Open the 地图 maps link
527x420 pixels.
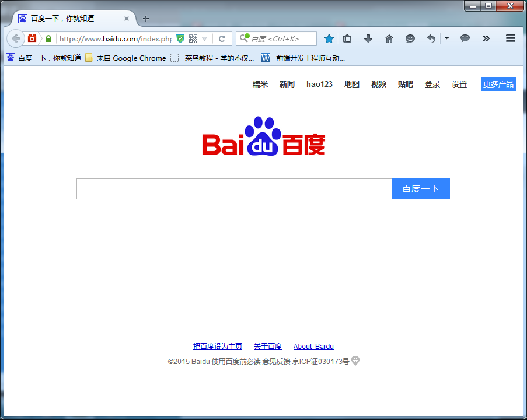coord(352,85)
